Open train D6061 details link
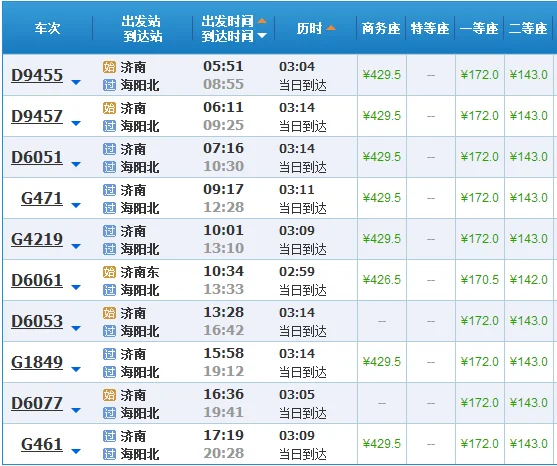This screenshot has height=466, width=557. click(37, 280)
